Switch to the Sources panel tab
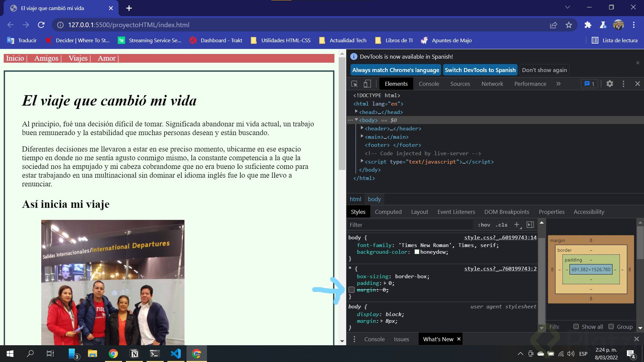Viewport: 644px width, 362px height. [460, 84]
